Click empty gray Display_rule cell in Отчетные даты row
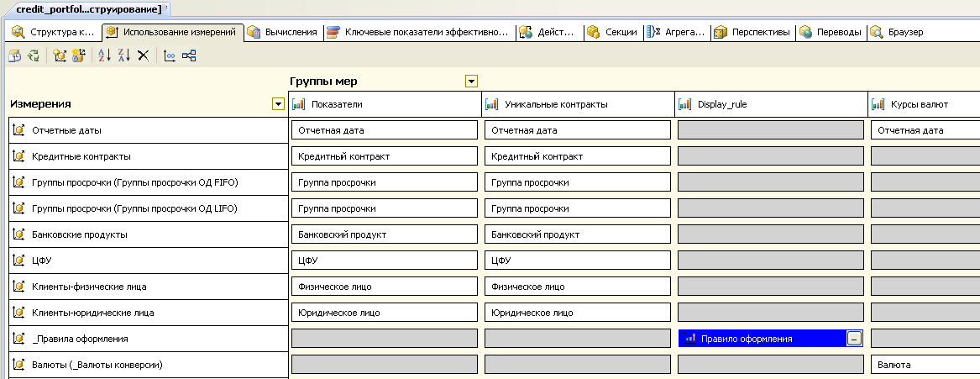This screenshot has height=379, width=980. point(771,130)
